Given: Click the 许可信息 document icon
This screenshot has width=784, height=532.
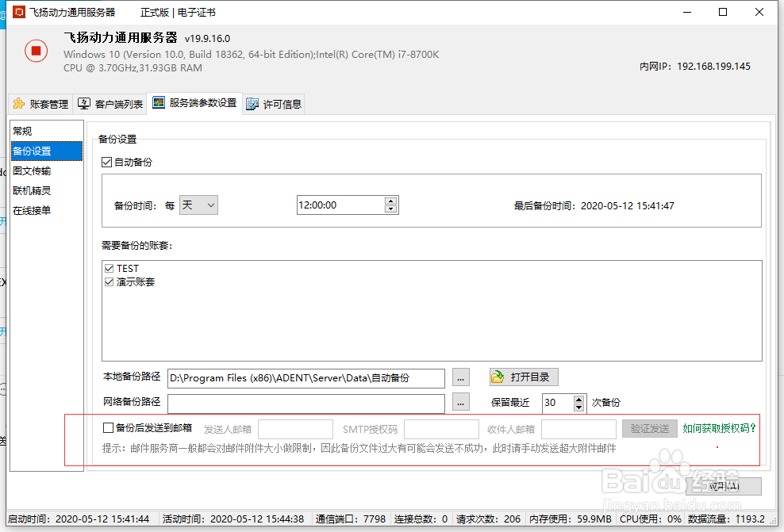Looking at the screenshot, I should click(x=254, y=103).
